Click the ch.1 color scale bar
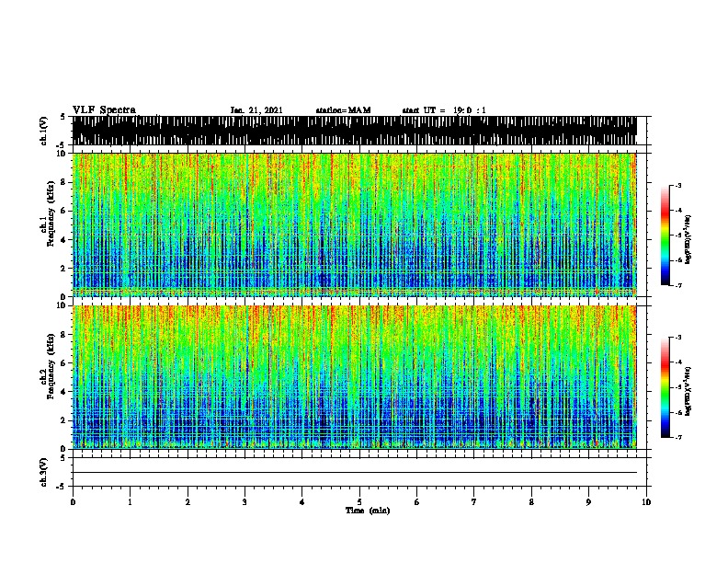This screenshot has width=728, height=563. pyautogui.click(x=665, y=236)
